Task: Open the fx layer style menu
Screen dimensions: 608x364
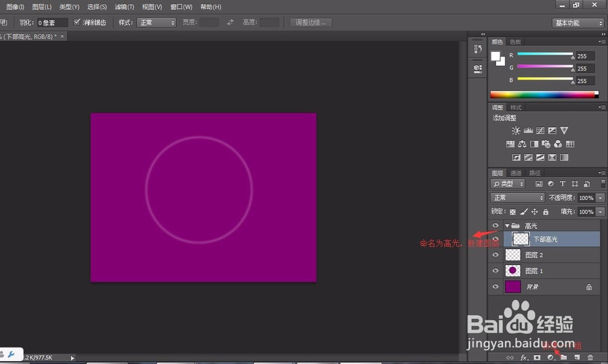Action: click(x=524, y=357)
